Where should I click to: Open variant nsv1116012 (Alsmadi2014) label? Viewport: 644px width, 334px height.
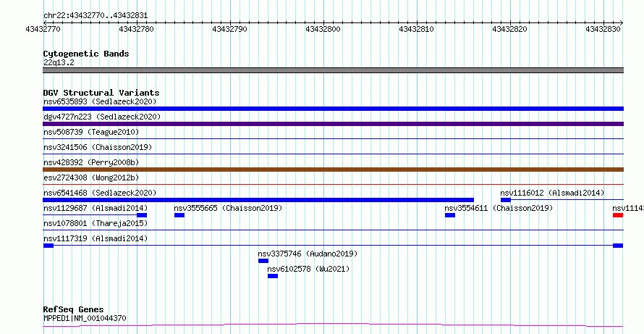552,193
